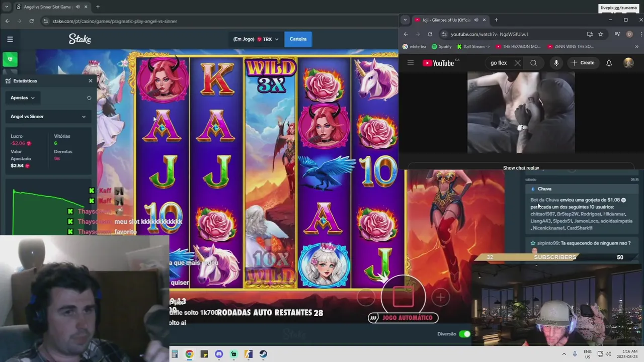Refresh the statistics with the reload icon
Viewport: 644px width, 362px height.
tap(89, 98)
